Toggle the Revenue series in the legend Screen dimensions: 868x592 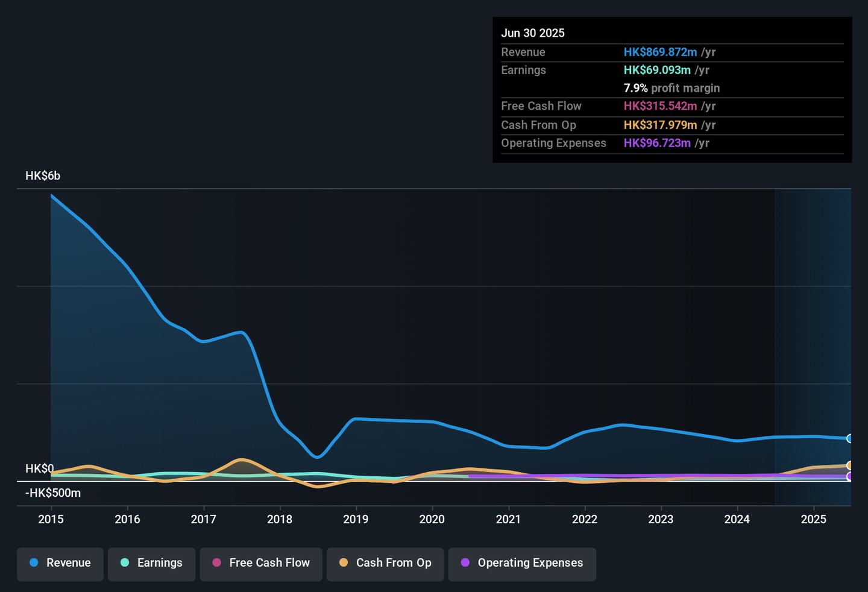pyautogui.click(x=60, y=564)
